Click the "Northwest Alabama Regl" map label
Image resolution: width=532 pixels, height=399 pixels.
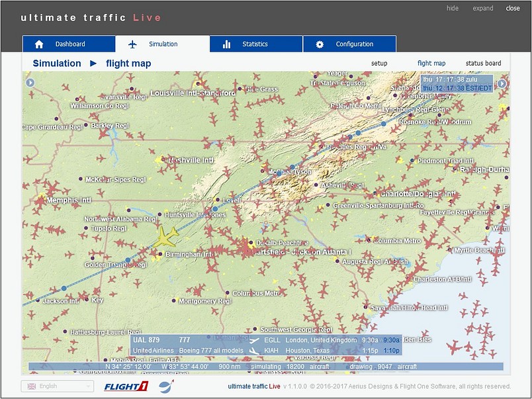click(120, 219)
